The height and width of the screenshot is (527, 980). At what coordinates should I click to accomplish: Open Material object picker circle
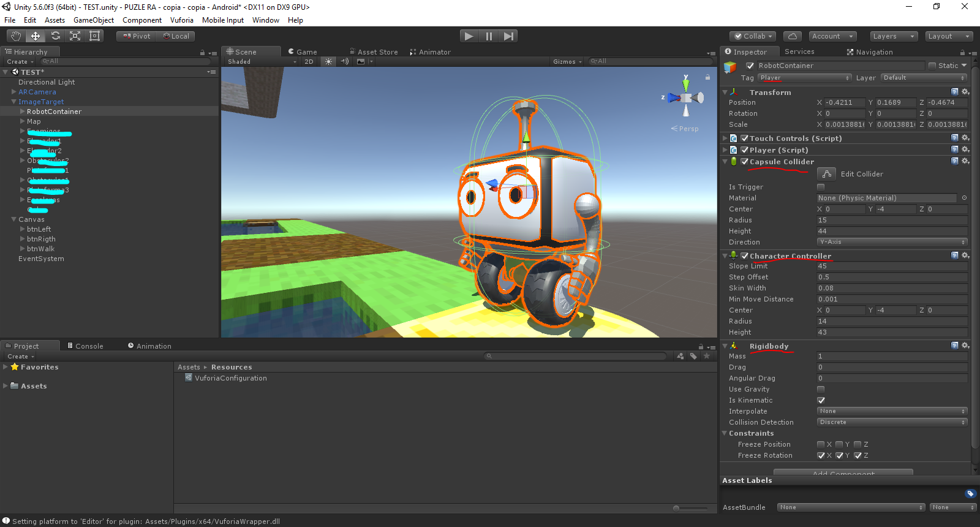coord(964,198)
